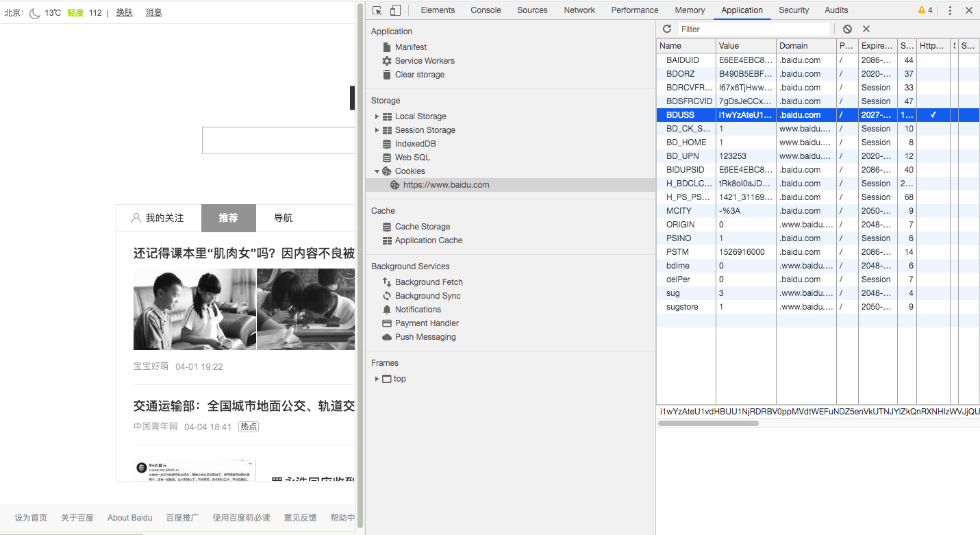This screenshot has width=980, height=535.
Task: Switch to the Elements tab
Action: click(x=438, y=10)
